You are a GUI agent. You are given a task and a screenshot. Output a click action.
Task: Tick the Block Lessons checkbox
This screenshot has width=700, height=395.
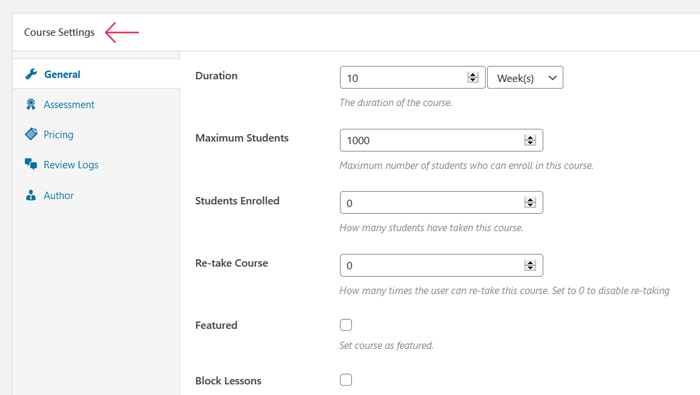pos(346,380)
